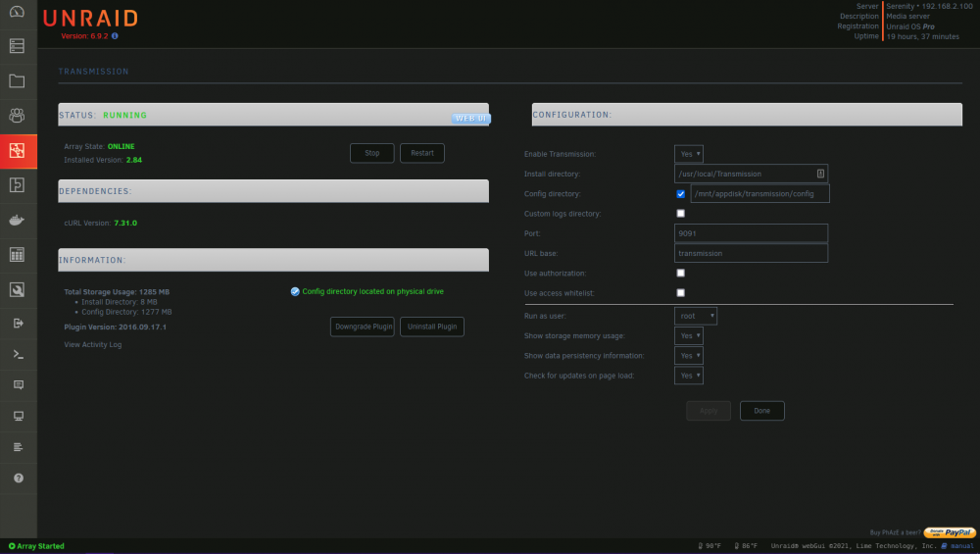This screenshot has height=554, width=980.
Task: Open the View Activity Log link
Action: coord(92,344)
